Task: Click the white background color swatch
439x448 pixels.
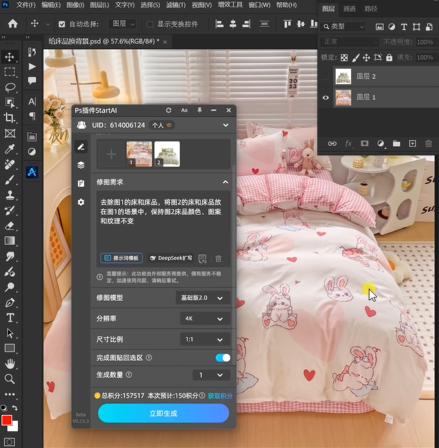Action: coord(14,427)
